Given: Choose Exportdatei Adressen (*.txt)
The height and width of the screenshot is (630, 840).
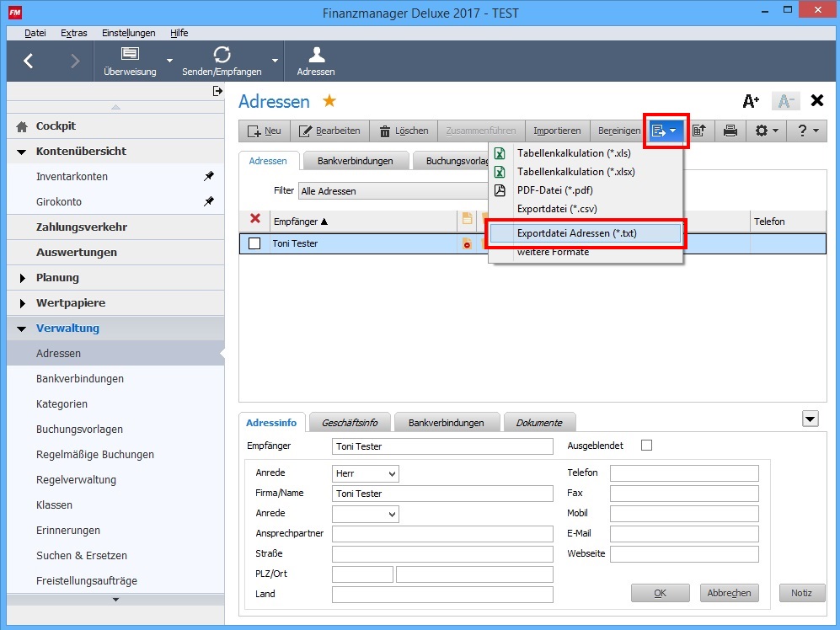Looking at the screenshot, I should [586, 233].
